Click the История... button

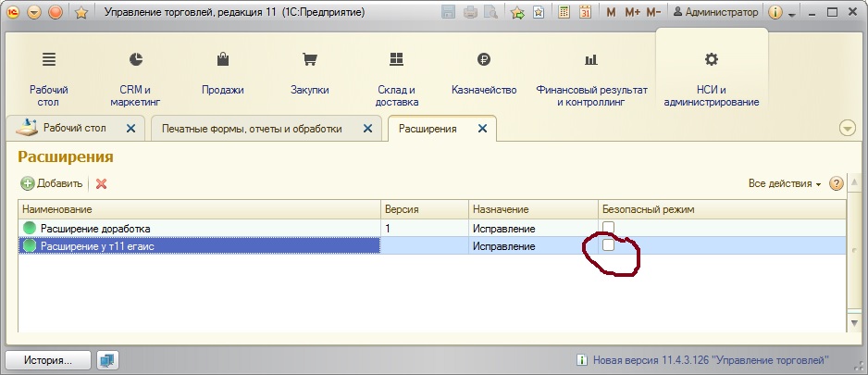point(48,360)
